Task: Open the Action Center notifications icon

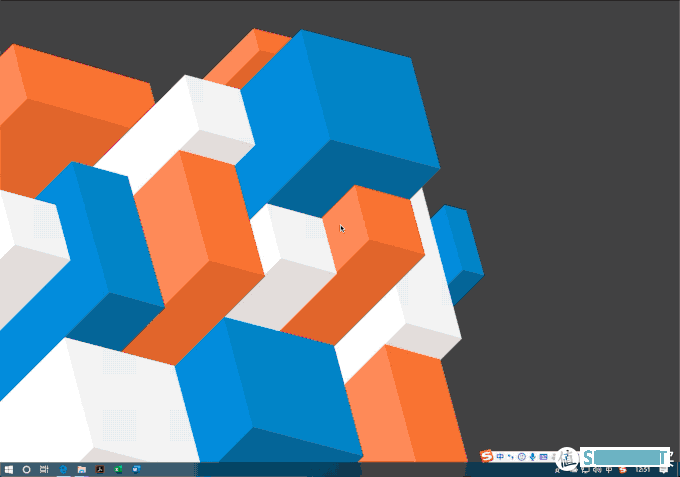Action: pos(664,470)
